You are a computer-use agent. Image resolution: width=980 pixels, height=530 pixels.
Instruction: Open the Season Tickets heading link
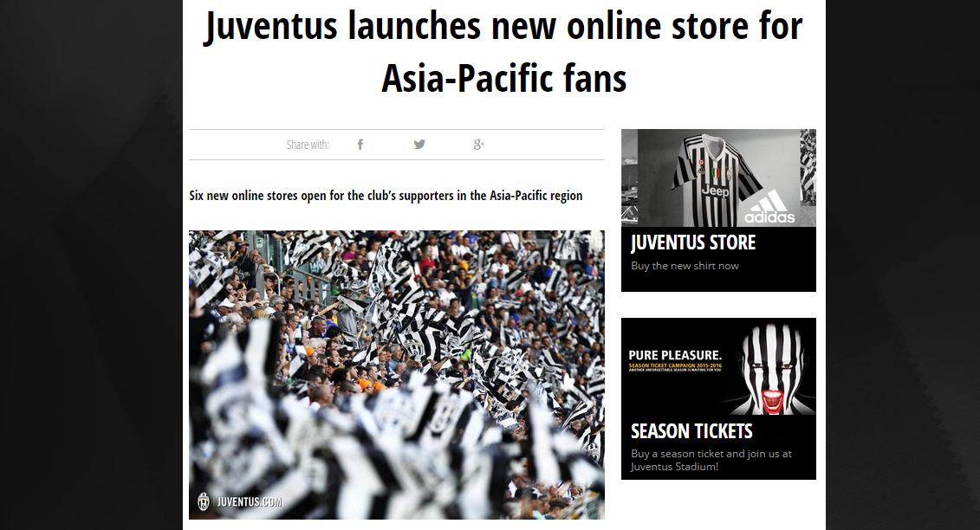point(691,431)
